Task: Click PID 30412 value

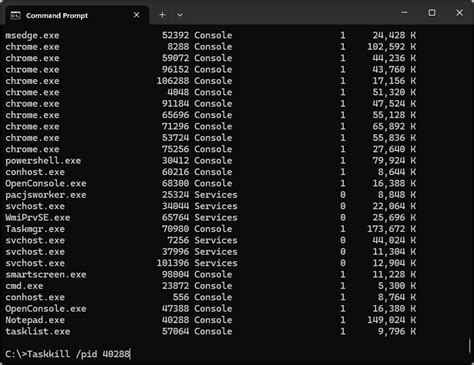Action: coord(175,161)
